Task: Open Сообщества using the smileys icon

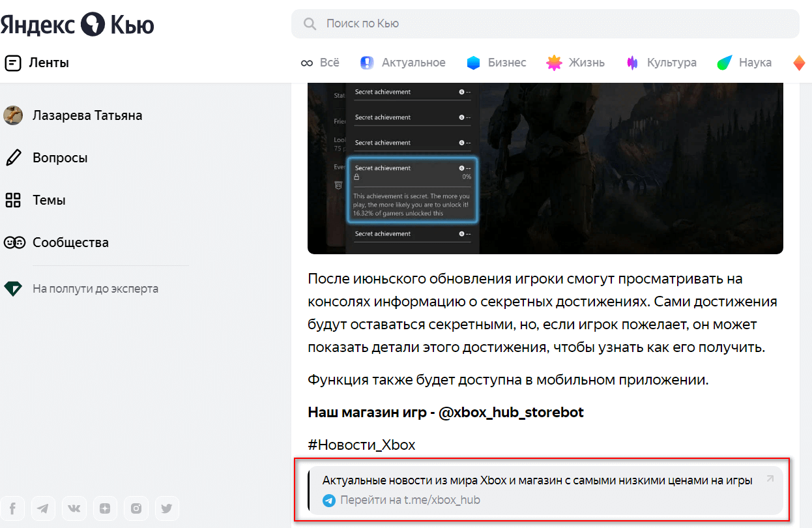Action: coord(14,242)
